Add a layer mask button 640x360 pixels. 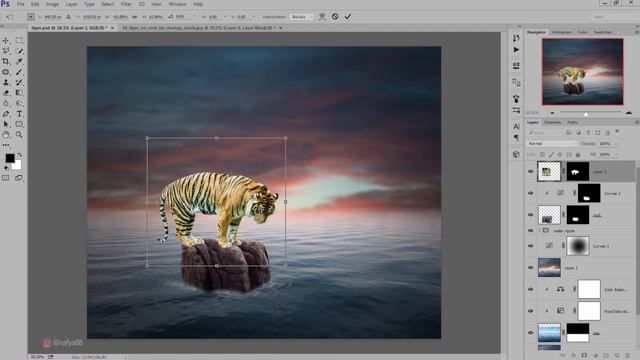(584, 356)
